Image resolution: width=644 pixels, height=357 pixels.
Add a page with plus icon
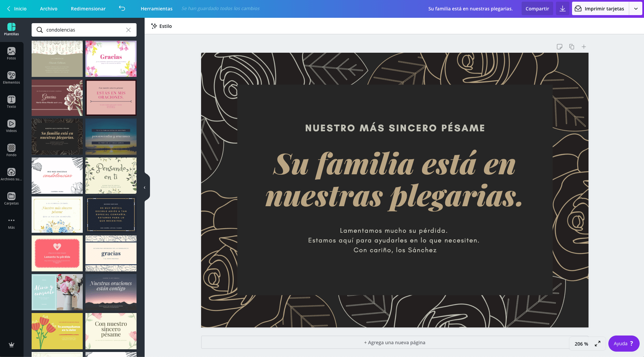pos(584,47)
